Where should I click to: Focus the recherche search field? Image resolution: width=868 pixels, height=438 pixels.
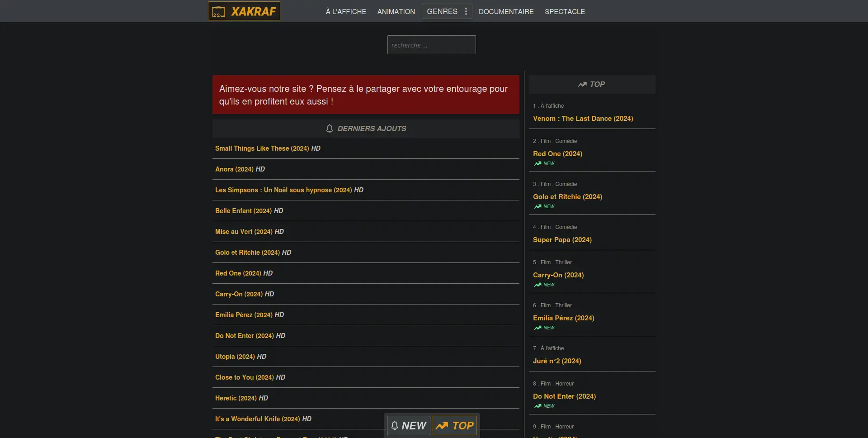(x=431, y=45)
